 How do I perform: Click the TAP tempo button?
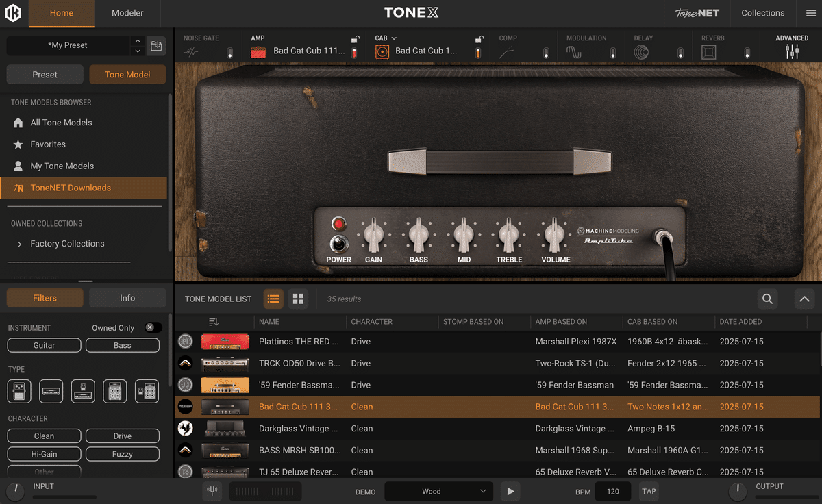pos(649,491)
